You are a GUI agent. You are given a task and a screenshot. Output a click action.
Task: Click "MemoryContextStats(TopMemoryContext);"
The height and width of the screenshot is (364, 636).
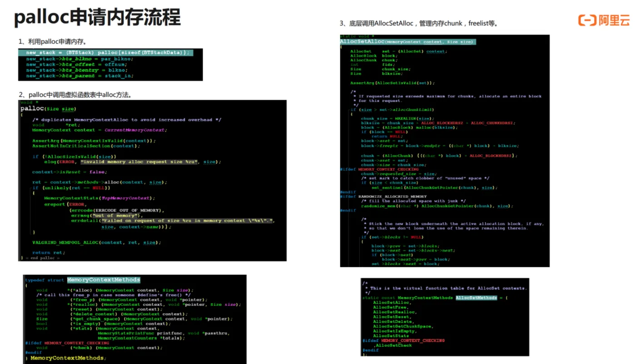[99, 198]
